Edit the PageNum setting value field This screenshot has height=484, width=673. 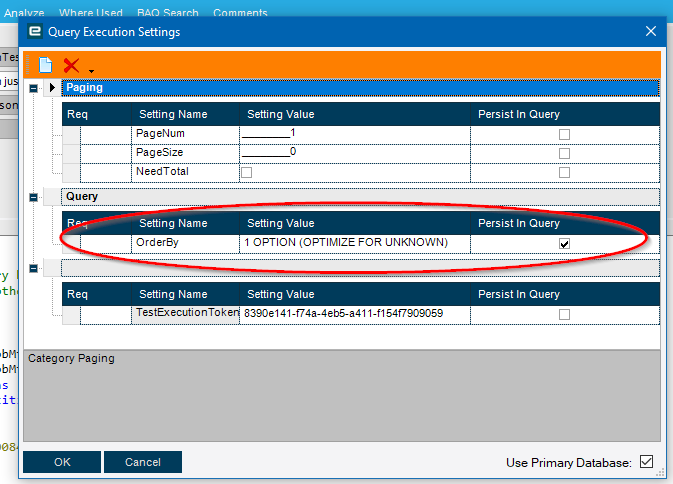(x=355, y=135)
